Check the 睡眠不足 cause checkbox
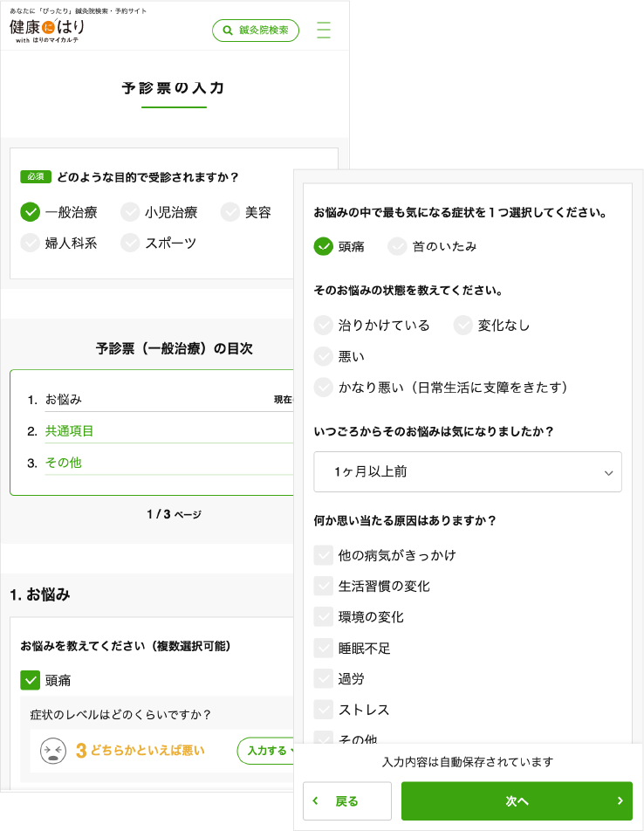The height and width of the screenshot is (831, 644). (324, 648)
